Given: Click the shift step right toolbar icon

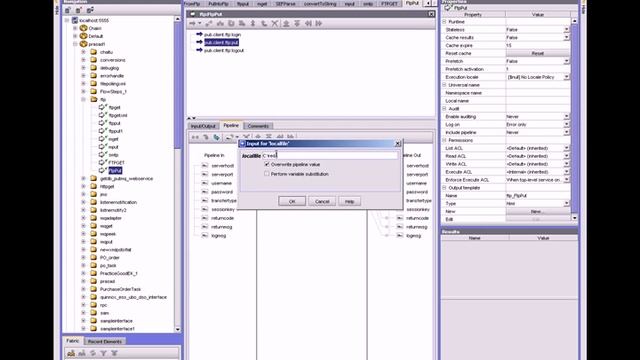Looking at the screenshot, I should pyautogui.click(x=319, y=24).
